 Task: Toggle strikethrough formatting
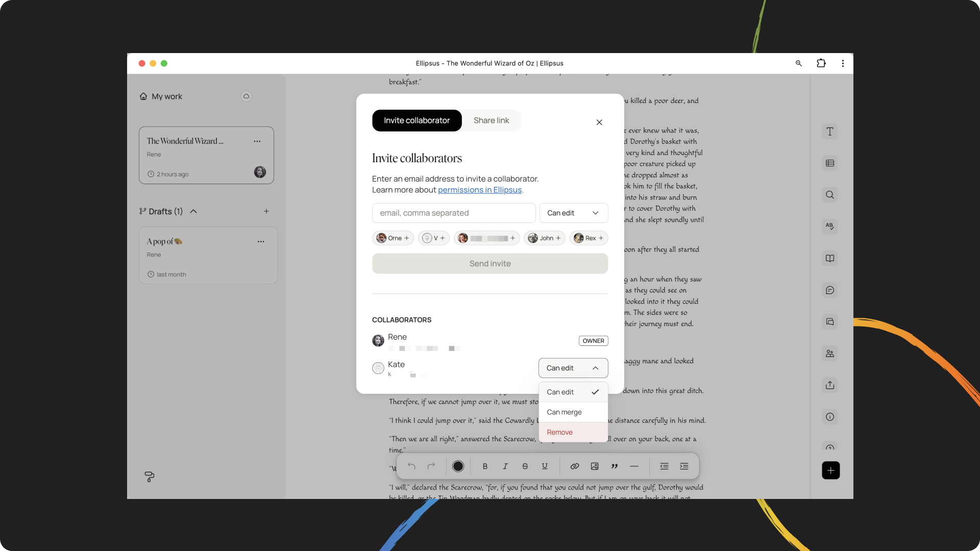coord(525,466)
